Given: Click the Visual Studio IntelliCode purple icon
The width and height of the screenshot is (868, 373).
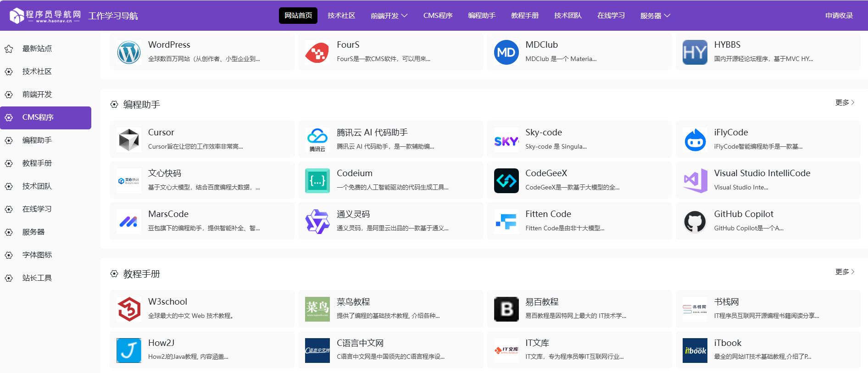Looking at the screenshot, I should point(695,181).
